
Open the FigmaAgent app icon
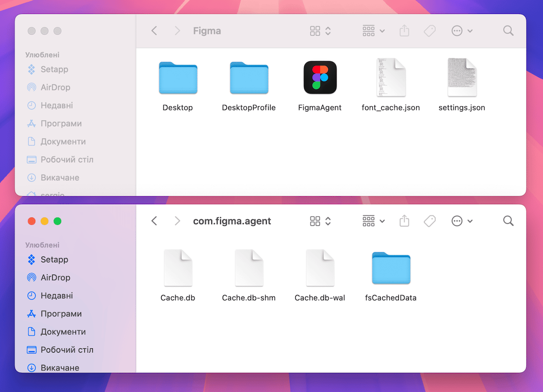tap(320, 78)
